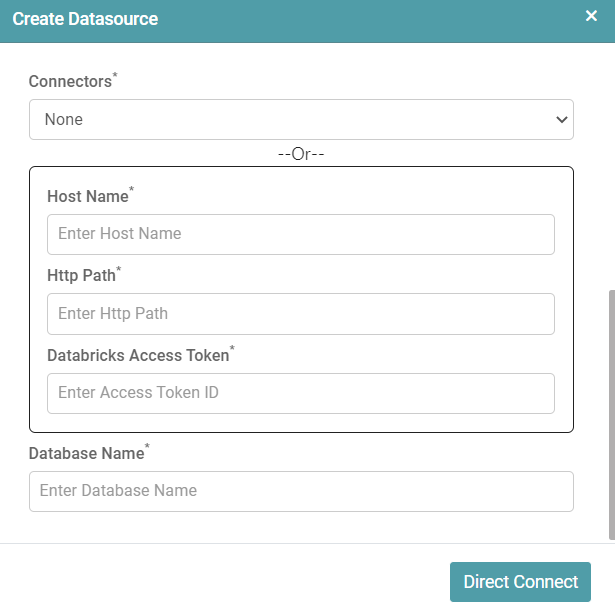Click the asterisk beside Databricks Access Token

(232, 350)
